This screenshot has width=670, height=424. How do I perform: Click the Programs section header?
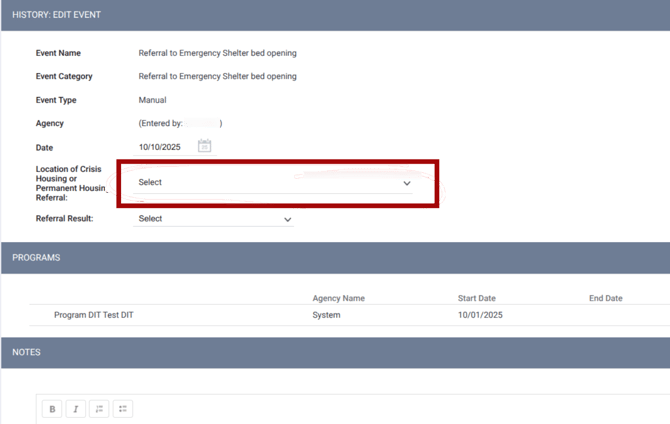[x=36, y=258]
